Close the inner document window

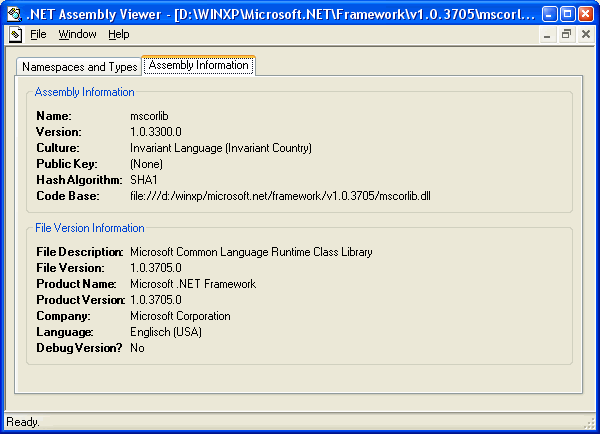[586, 34]
